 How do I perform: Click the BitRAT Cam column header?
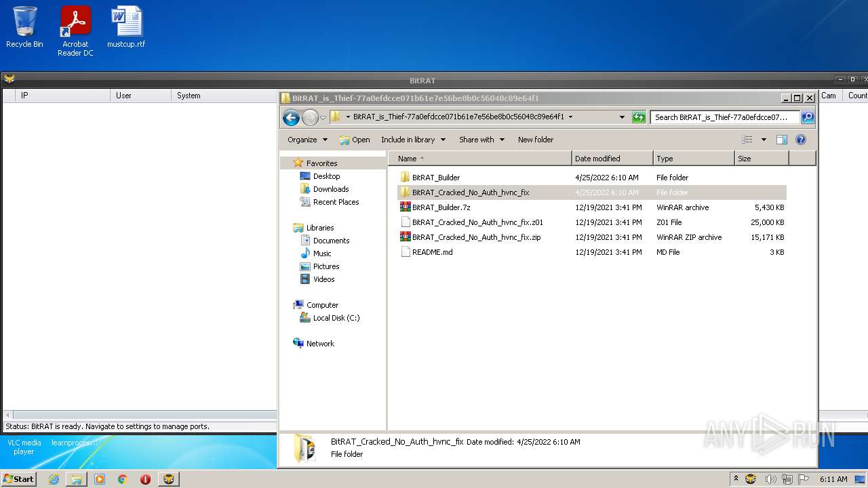click(831, 96)
